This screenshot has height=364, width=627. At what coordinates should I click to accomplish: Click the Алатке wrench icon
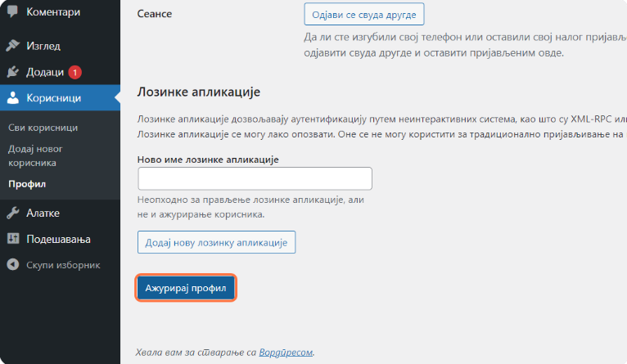coord(13,213)
